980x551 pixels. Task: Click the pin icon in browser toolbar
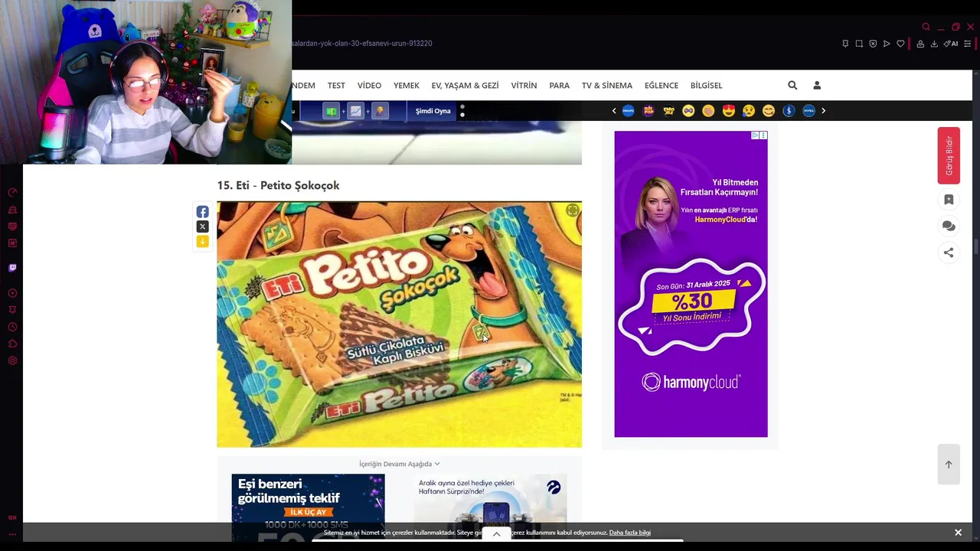(845, 44)
